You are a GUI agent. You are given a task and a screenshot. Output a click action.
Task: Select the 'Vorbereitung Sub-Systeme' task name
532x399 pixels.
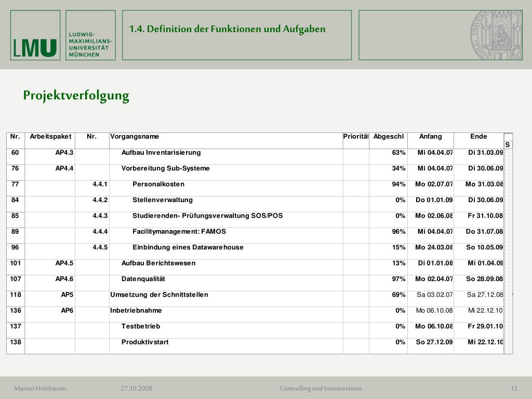166,168
